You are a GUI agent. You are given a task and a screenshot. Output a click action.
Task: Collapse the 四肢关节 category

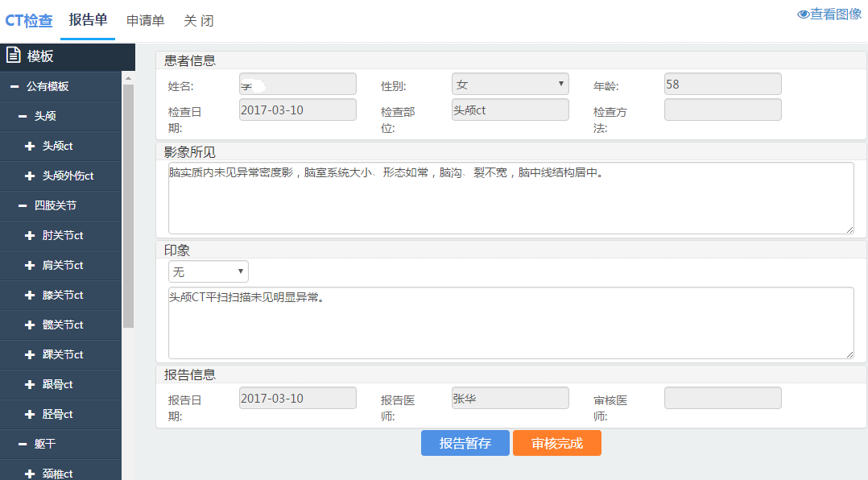(22, 206)
